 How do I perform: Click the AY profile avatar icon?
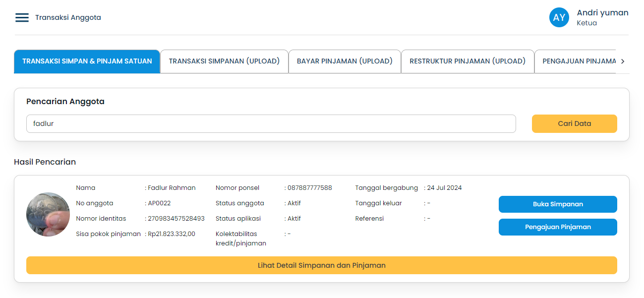tap(559, 17)
